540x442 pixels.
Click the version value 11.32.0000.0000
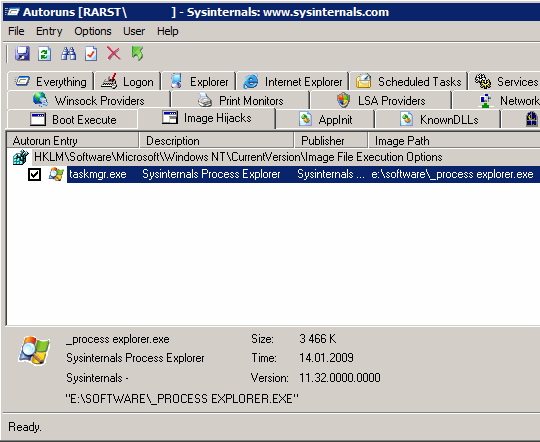tap(340, 378)
